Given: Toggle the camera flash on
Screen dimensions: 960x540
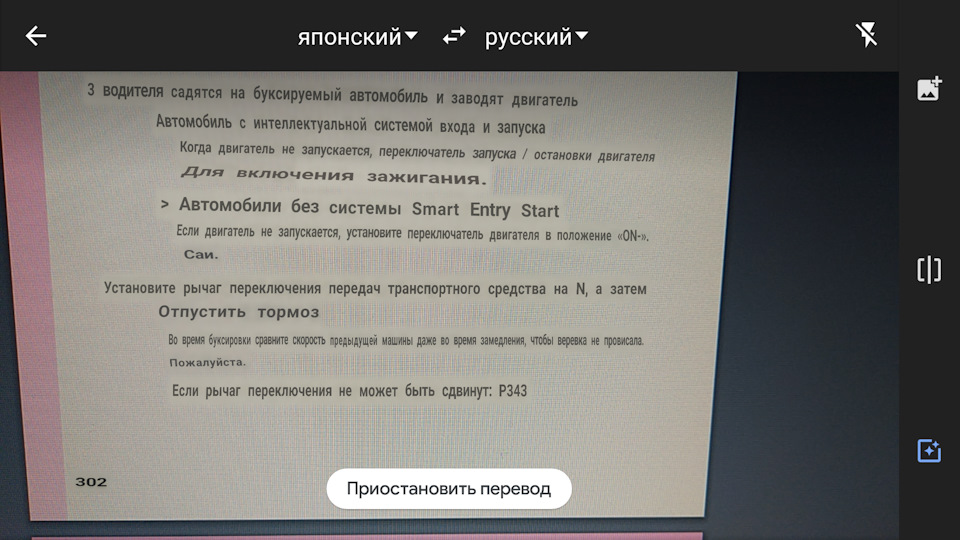Looking at the screenshot, I should tap(867, 36).
